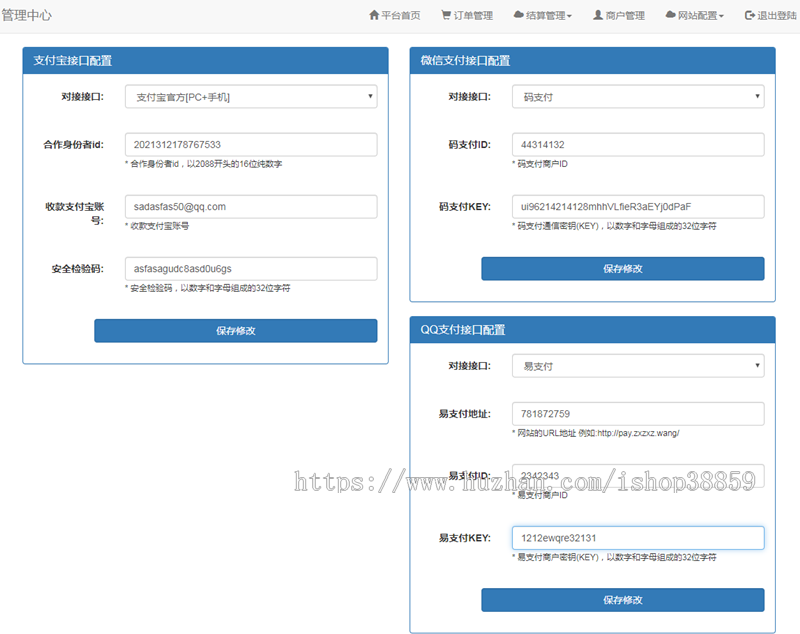Click the 安全检验码 hint about 32位字符
Viewport: 800px width, 634px height.
(208, 289)
